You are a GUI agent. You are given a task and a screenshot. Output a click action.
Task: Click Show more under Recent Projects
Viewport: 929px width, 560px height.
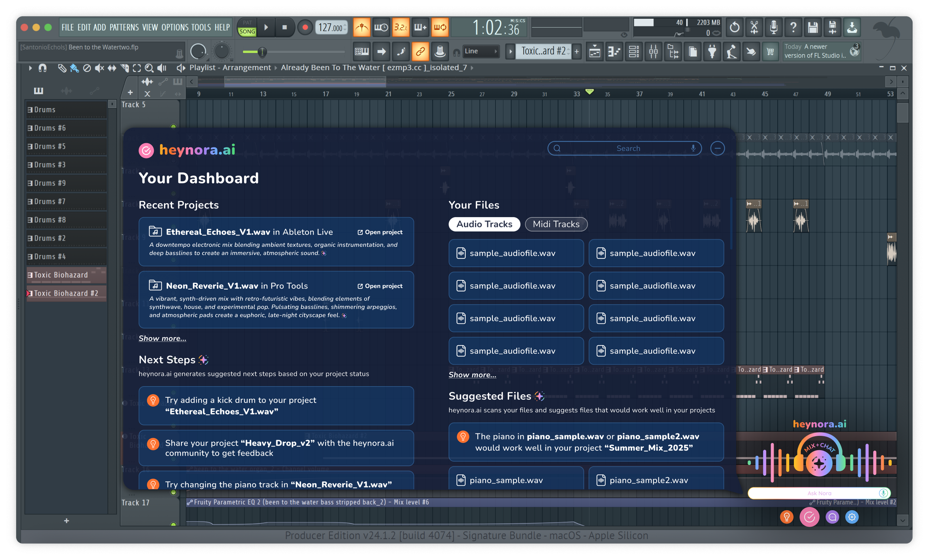(x=162, y=338)
